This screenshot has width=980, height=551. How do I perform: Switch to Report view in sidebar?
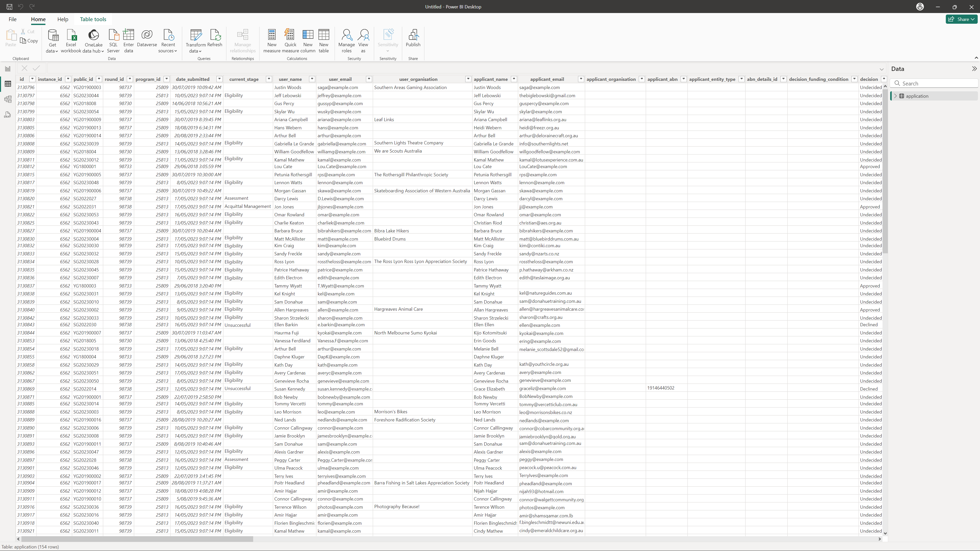[8, 69]
